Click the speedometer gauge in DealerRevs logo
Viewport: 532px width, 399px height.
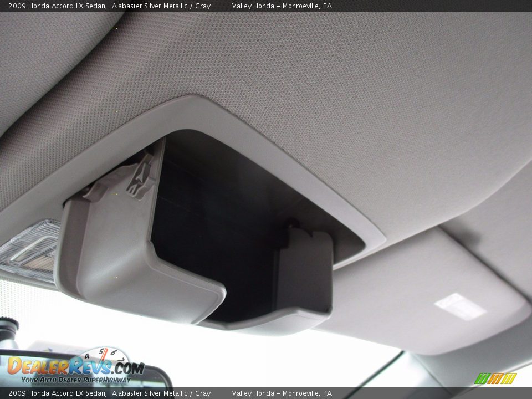tap(105, 356)
